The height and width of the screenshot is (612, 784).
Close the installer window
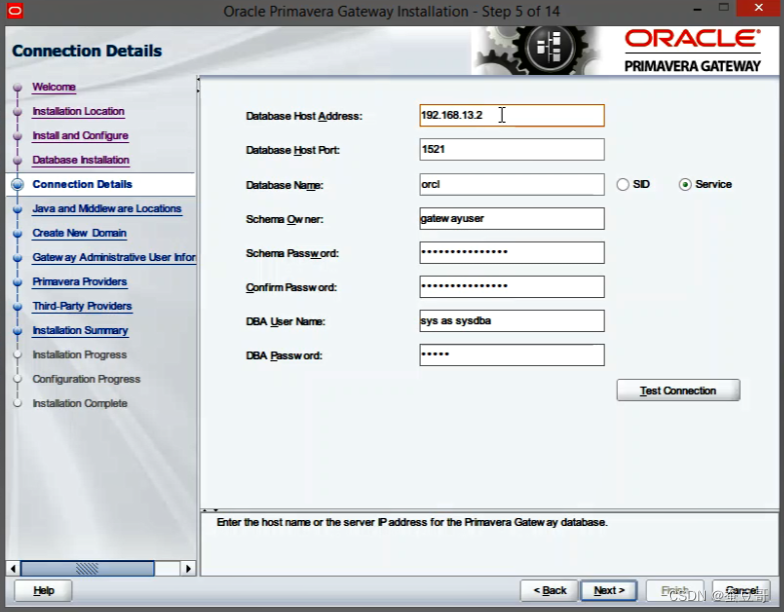pyautogui.click(x=758, y=8)
